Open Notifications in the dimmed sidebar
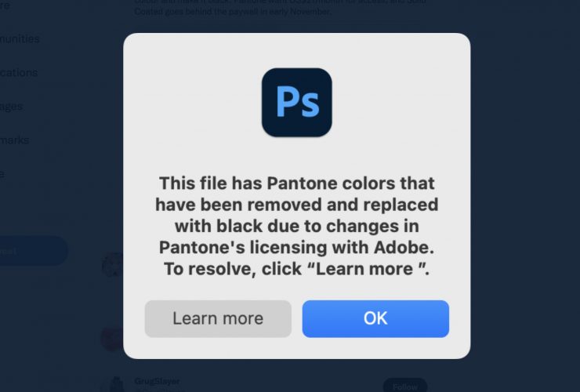 (20, 72)
